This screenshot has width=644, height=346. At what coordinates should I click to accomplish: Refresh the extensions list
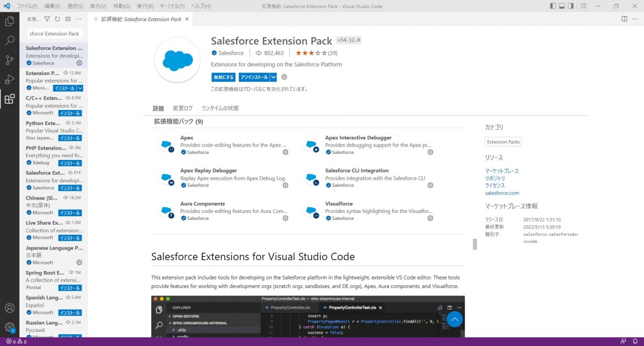(x=58, y=18)
